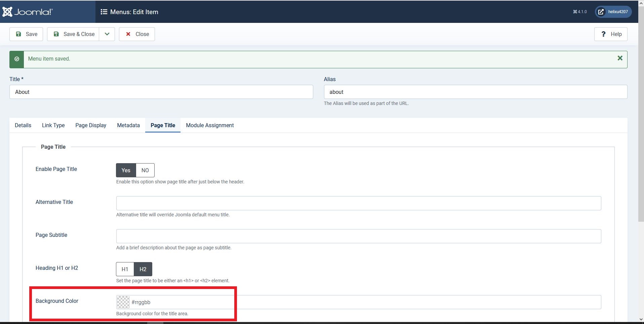Open the Background Color swatch picker
The height and width of the screenshot is (324, 644).
click(x=123, y=302)
